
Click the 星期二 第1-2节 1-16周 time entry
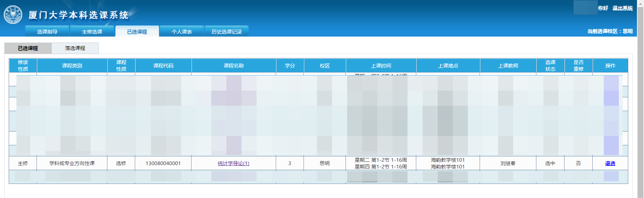381,160
